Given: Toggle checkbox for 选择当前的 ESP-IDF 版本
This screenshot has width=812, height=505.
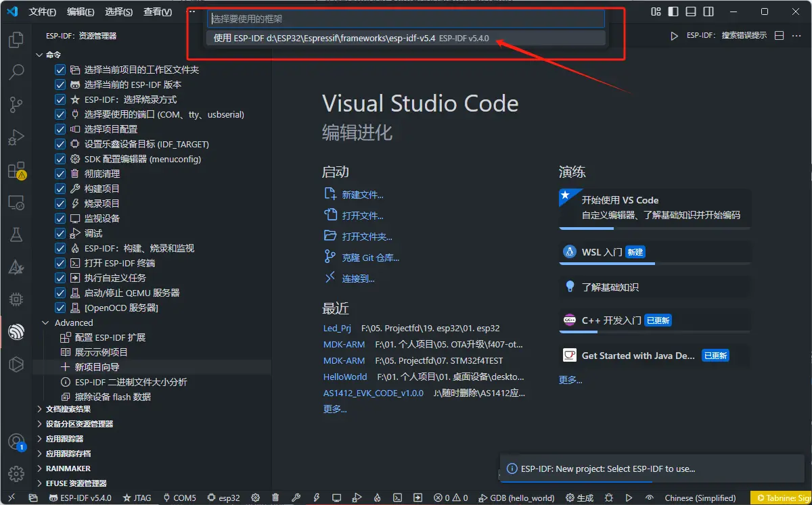Looking at the screenshot, I should [x=60, y=85].
